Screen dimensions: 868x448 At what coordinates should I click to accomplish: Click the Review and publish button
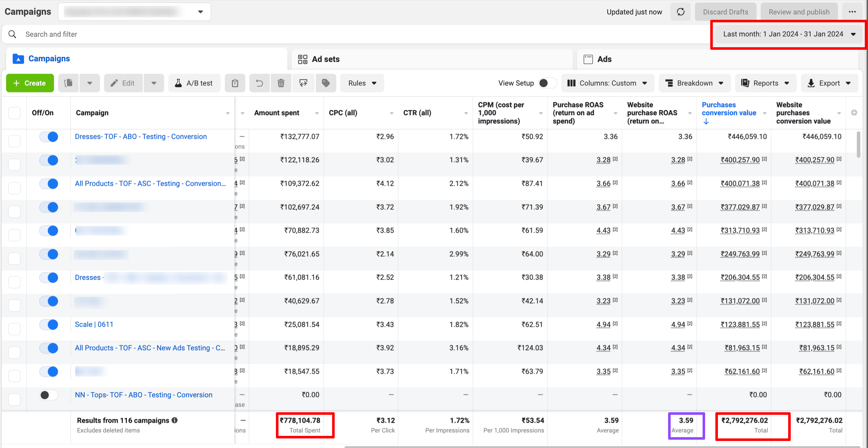[799, 11]
